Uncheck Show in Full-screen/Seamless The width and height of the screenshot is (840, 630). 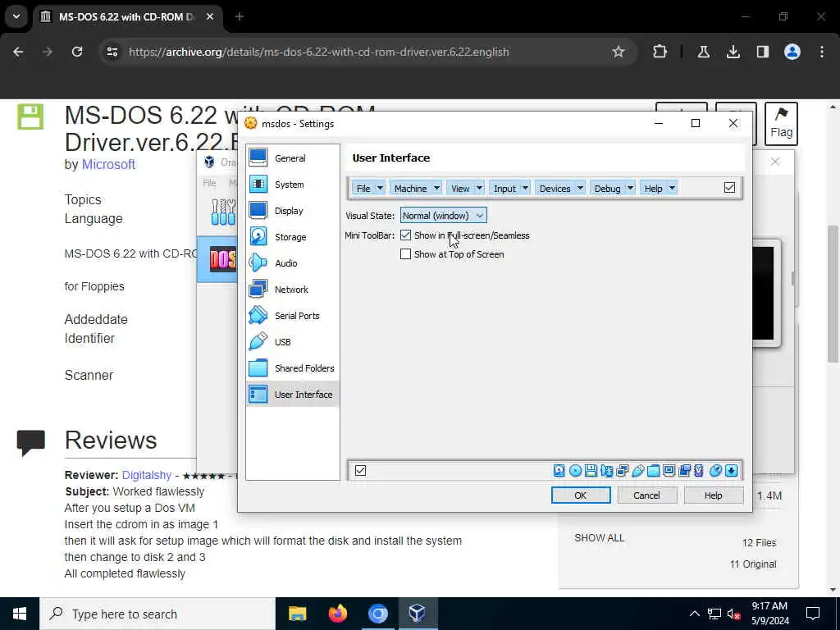point(405,235)
